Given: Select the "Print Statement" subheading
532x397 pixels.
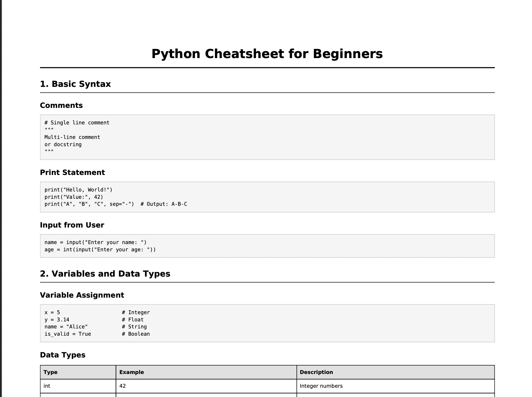Looking at the screenshot, I should click(x=73, y=172).
